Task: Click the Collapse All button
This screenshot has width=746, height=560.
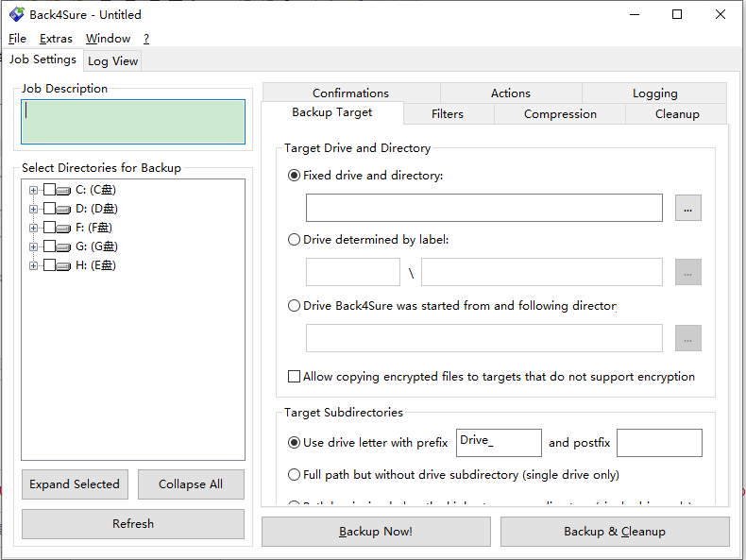Action: click(x=191, y=484)
